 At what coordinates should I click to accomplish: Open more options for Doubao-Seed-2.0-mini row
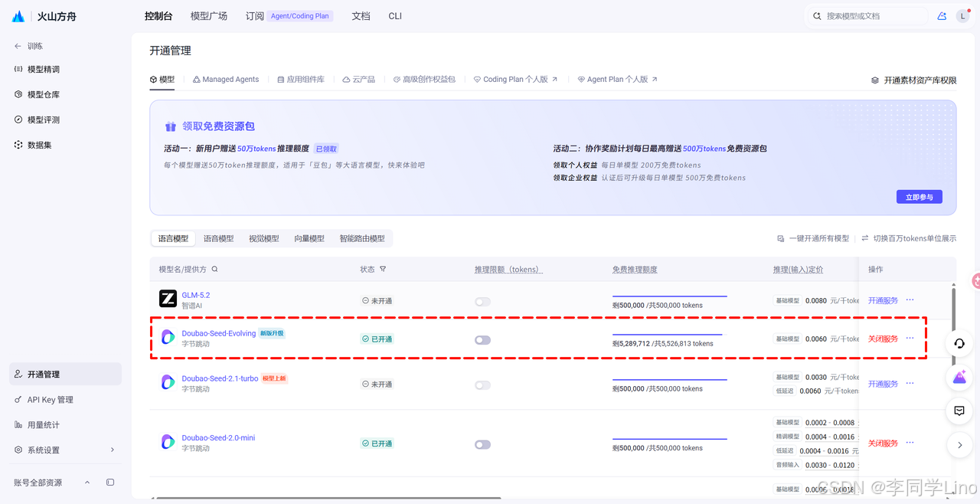pyautogui.click(x=910, y=443)
